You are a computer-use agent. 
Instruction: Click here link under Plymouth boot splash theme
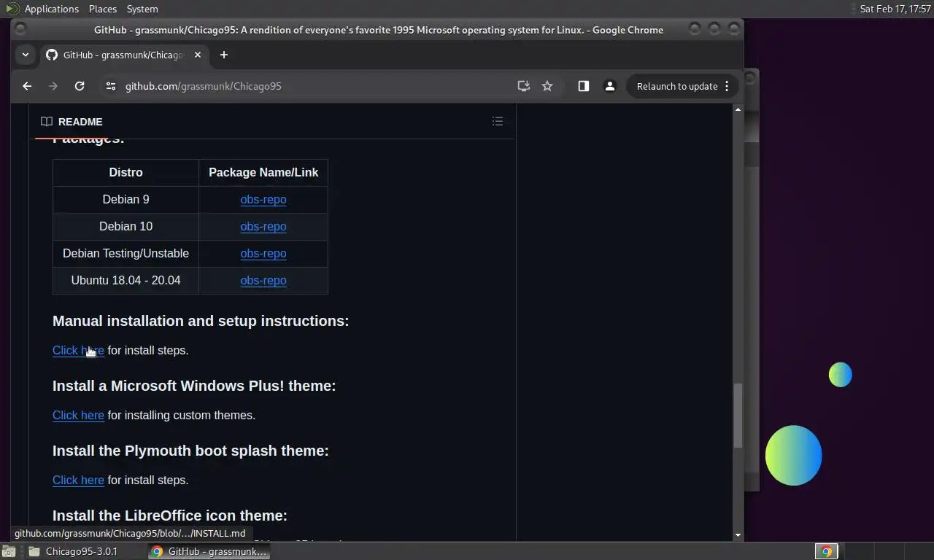point(78,480)
